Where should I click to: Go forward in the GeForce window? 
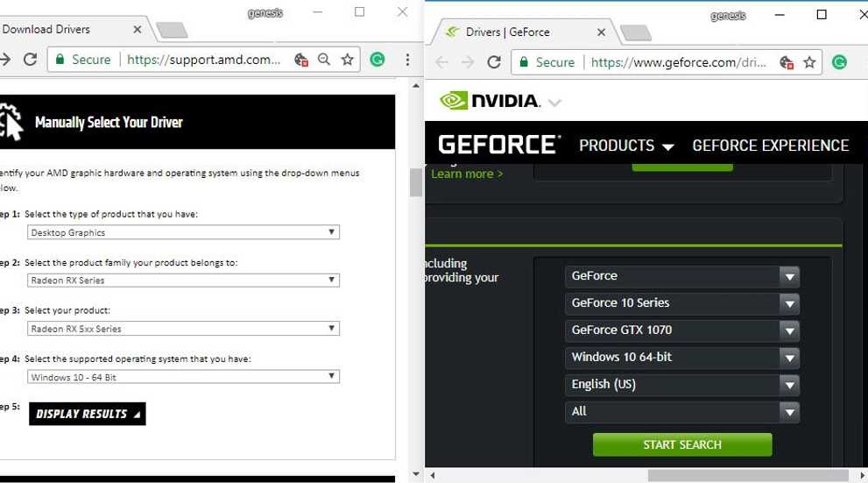tap(468, 62)
